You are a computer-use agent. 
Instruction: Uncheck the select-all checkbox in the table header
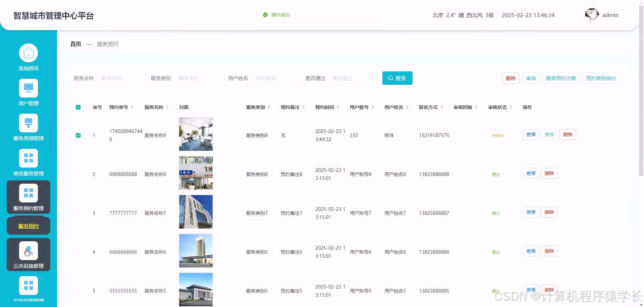[78, 107]
